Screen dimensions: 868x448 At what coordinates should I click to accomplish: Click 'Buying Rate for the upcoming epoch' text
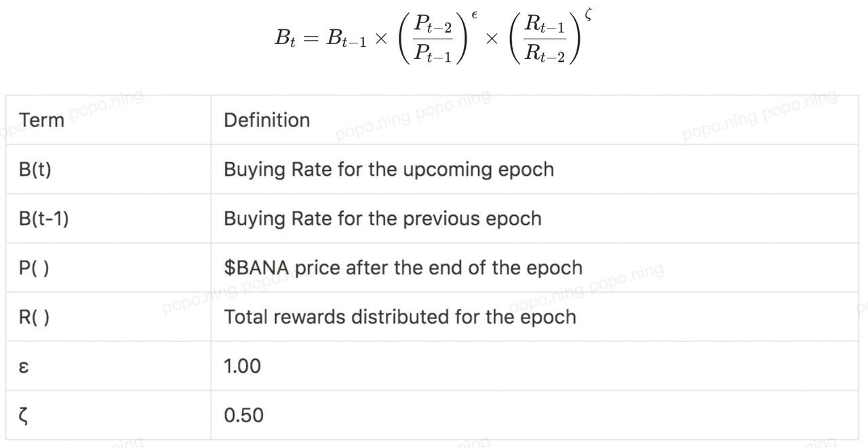pos(389,169)
